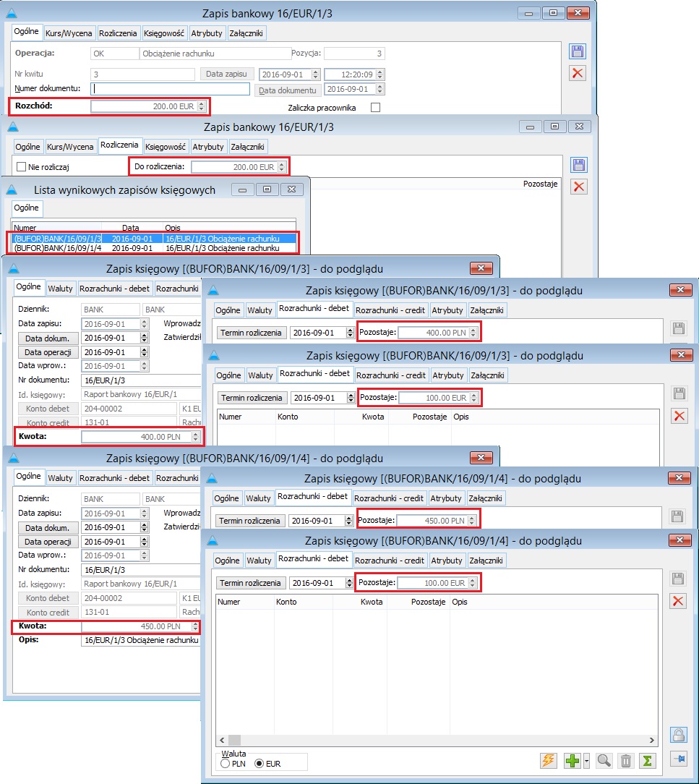Select the PLN currency radio button
Image resolution: width=699 pixels, height=784 pixels.
coord(226,764)
